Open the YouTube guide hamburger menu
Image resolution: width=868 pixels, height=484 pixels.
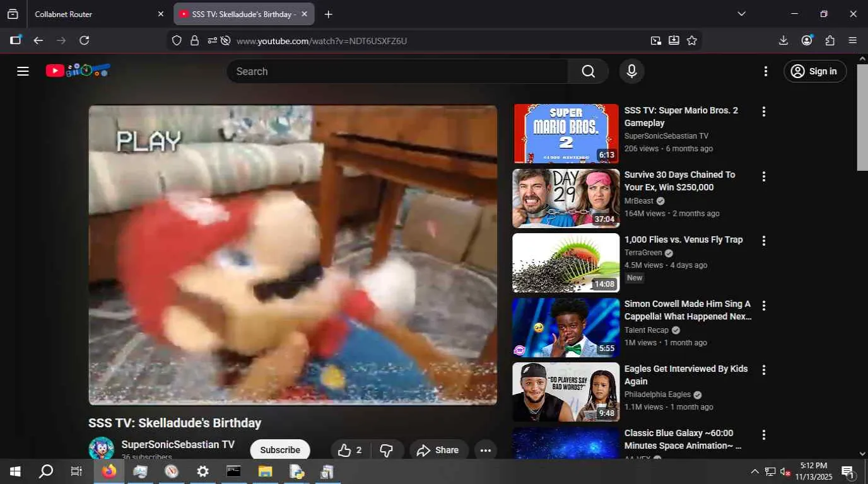23,71
